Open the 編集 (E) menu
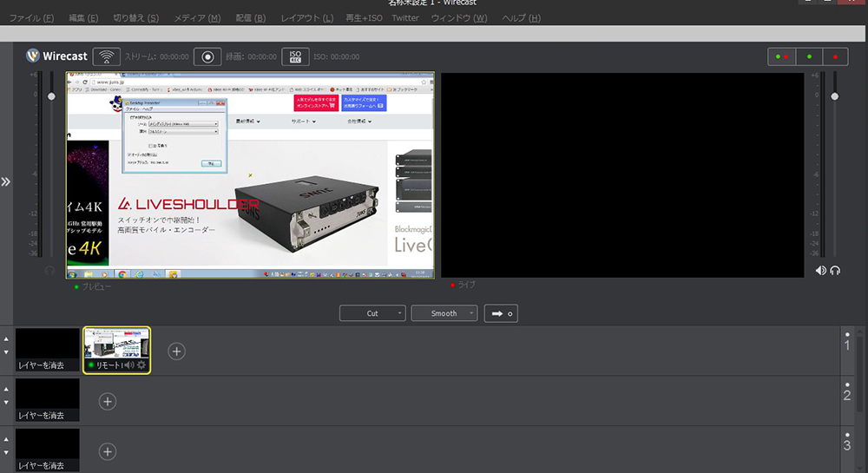Screen dimensions: 868x473 tap(83, 17)
